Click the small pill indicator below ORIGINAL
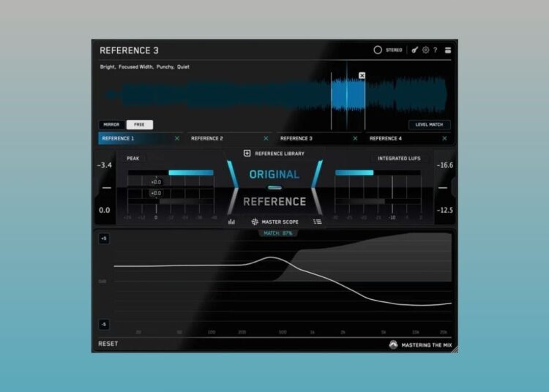 pos(274,188)
